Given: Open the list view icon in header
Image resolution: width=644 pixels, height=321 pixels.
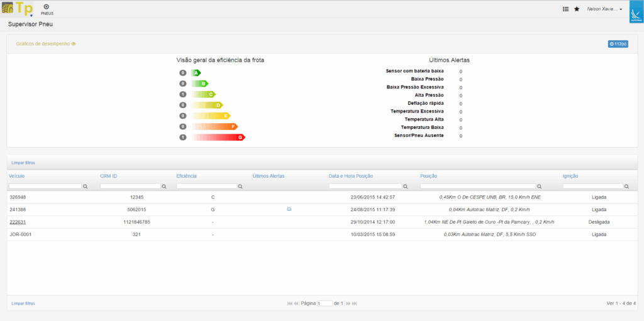Looking at the screenshot, I should pos(565,9).
